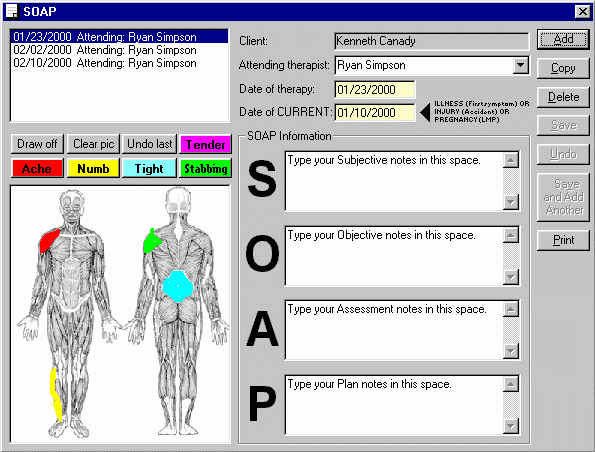Click the Client name field
This screenshot has height=452, width=595.
pos(431,41)
